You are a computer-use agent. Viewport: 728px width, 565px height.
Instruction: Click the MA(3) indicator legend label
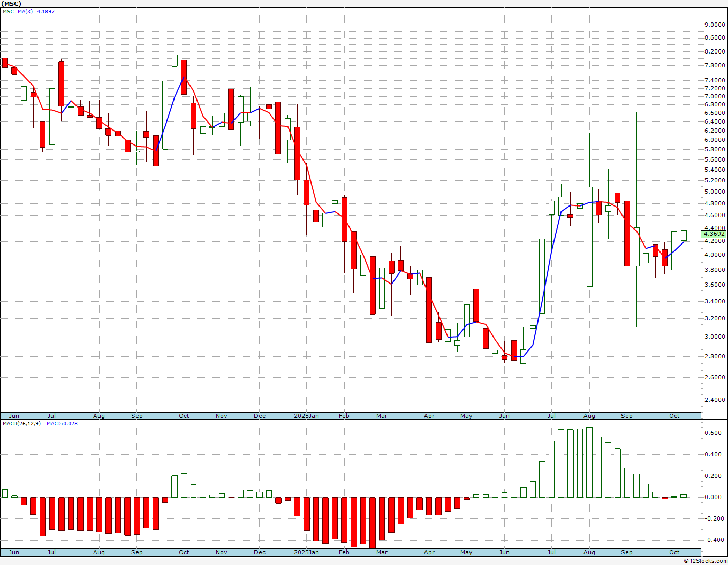click(x=25, y=11)
